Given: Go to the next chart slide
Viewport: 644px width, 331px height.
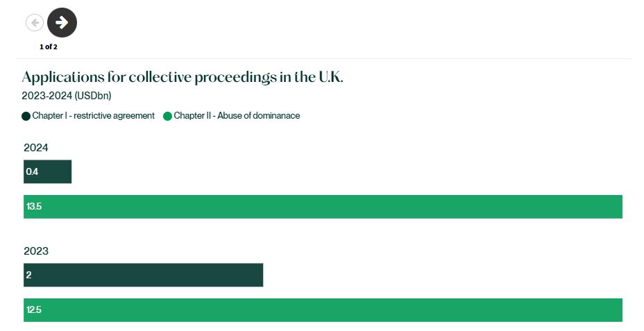Looking at the screenshot, I should 62,23.
